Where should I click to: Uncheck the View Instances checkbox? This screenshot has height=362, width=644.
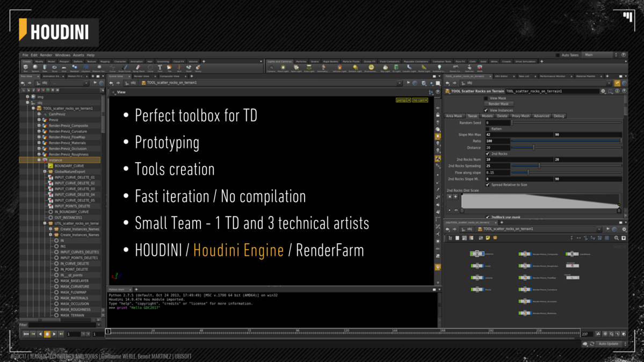tap(486, 110)
